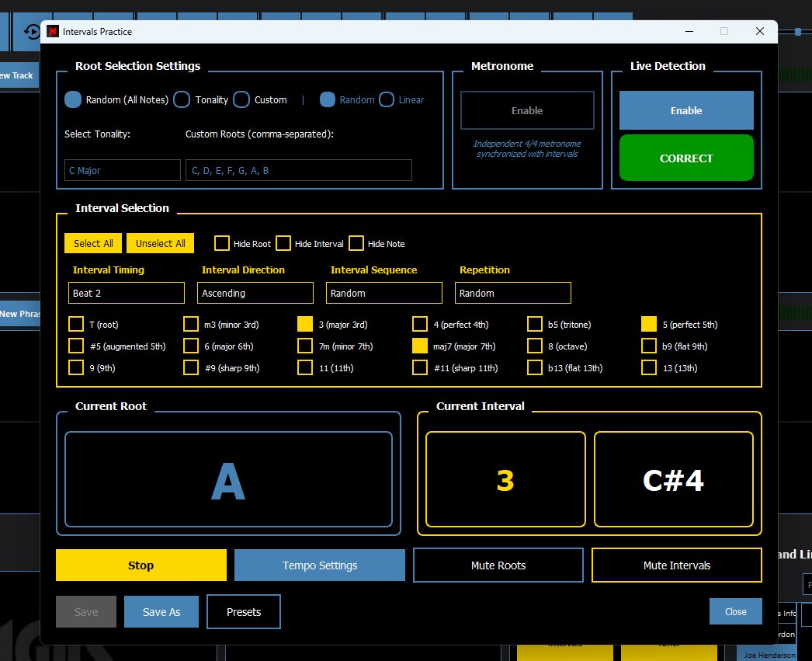Enable the Hide Interval checkbox
This screenshot has width=812, height=661.
[283, 243]
